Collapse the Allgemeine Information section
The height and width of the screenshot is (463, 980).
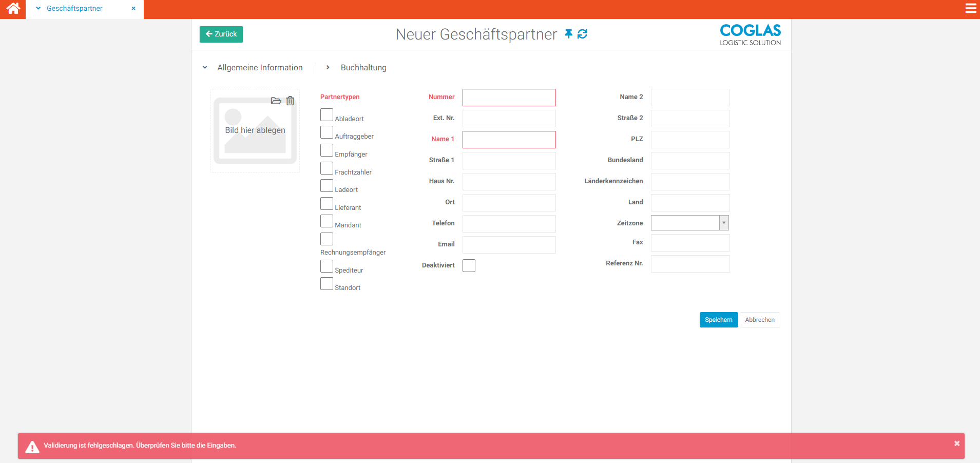tap(205, 68)
